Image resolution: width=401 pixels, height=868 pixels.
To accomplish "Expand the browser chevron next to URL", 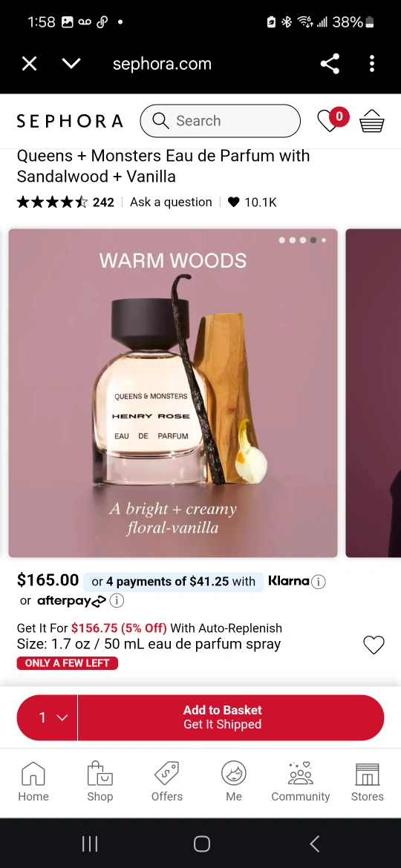I will coord(71,64).
